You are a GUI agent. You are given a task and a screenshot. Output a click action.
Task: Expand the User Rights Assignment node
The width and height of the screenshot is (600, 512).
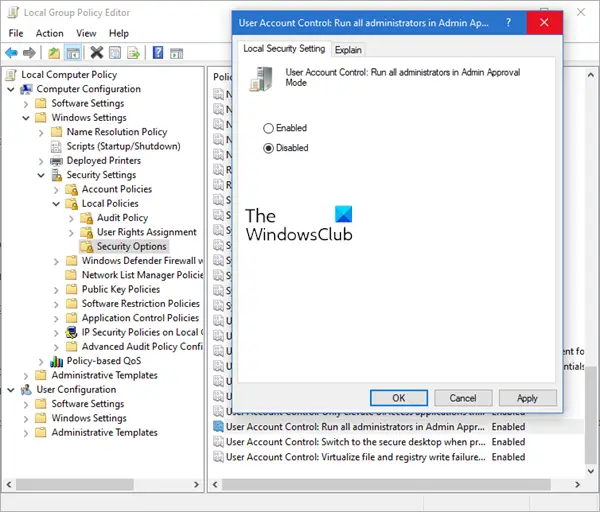71,233
